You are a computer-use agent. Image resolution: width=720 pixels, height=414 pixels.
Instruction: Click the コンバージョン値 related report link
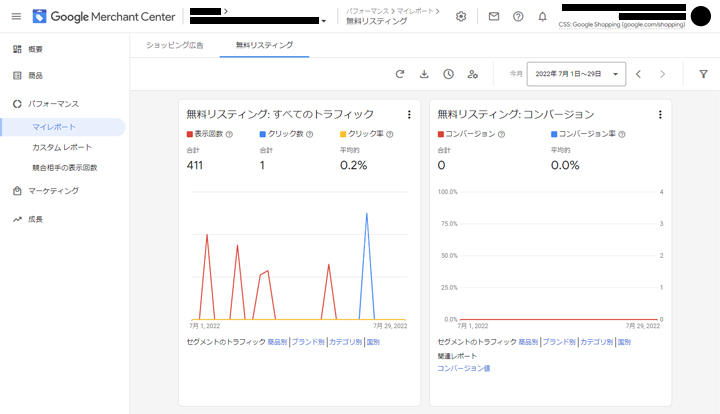pos(463,368)
